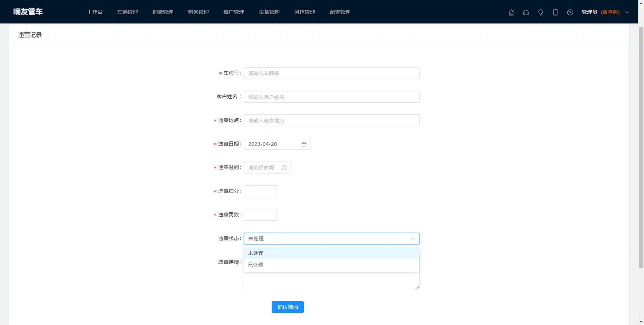Open the 工作台 menu
The height and width of the screenshot is (325, 644).
point(95,12)
